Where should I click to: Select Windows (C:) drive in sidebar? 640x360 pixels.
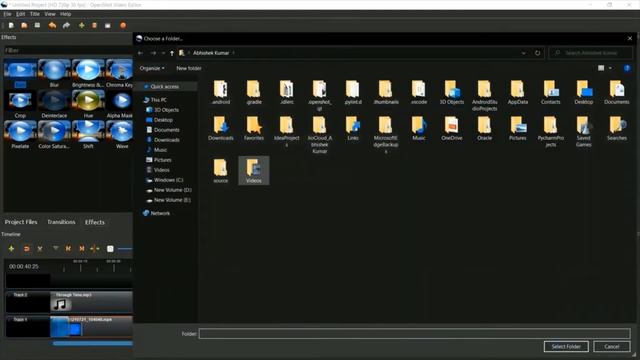tap(168, 180)
